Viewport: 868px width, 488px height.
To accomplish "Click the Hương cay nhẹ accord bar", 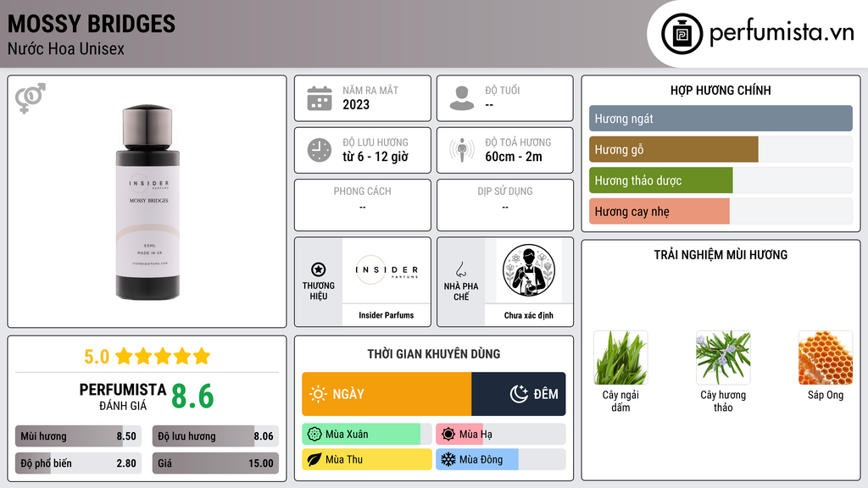I will tap(721, 211).
